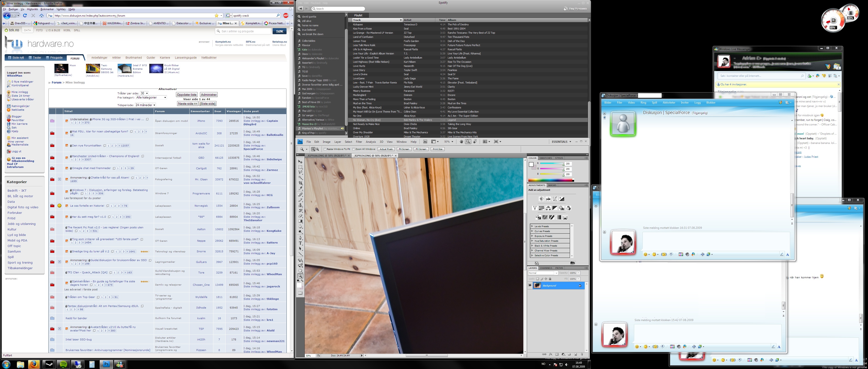Open Bokmerker menu in Firefox

pyautogui.click(x=47, y=9)
